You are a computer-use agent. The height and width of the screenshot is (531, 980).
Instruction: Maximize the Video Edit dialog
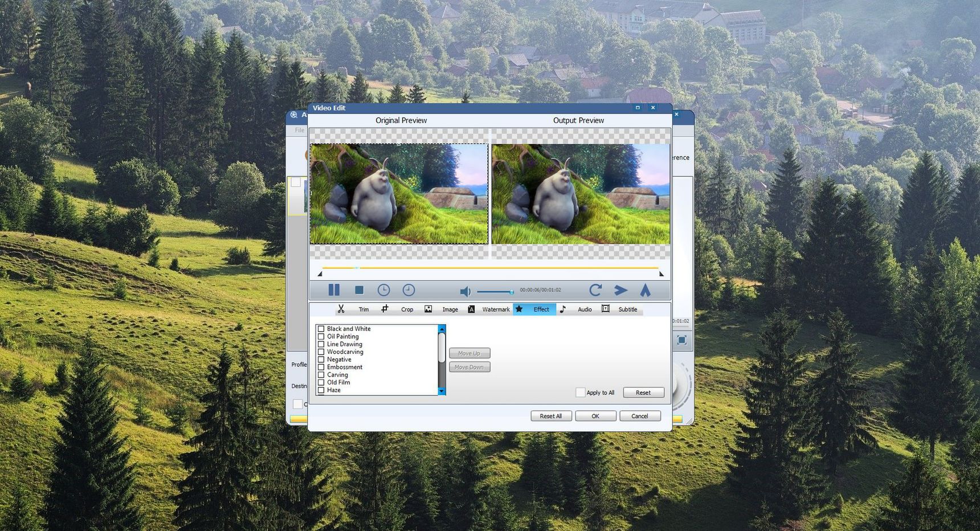point(638,108)
